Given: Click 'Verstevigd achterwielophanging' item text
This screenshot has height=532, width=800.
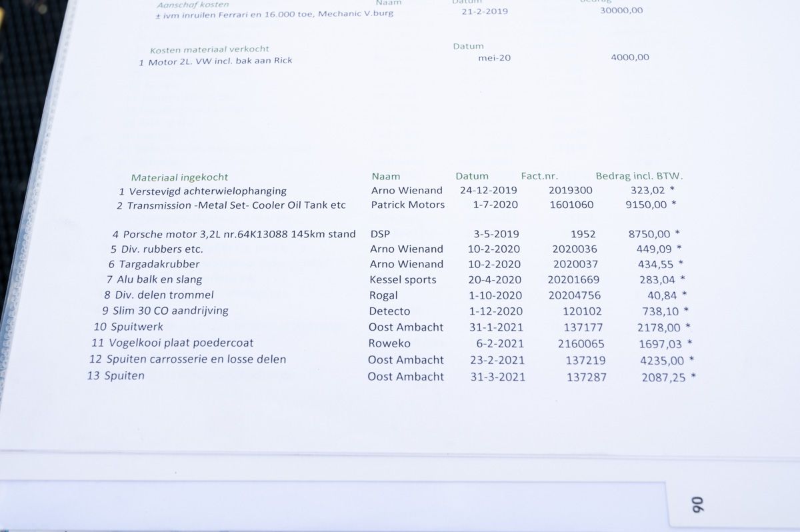Looking at the screenshot, I should coord(207,191).
